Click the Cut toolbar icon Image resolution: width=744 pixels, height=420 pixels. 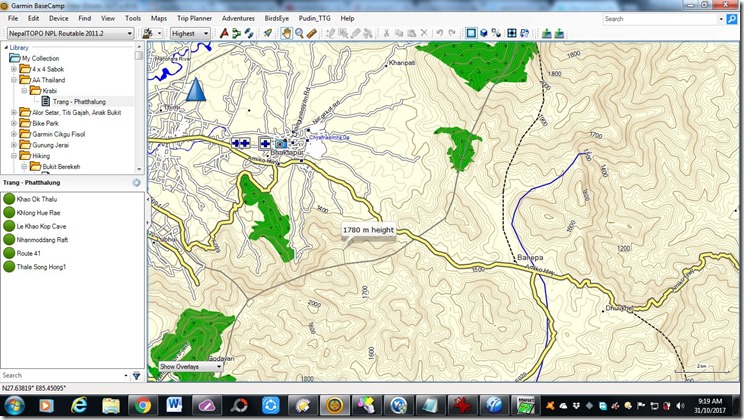386,33
